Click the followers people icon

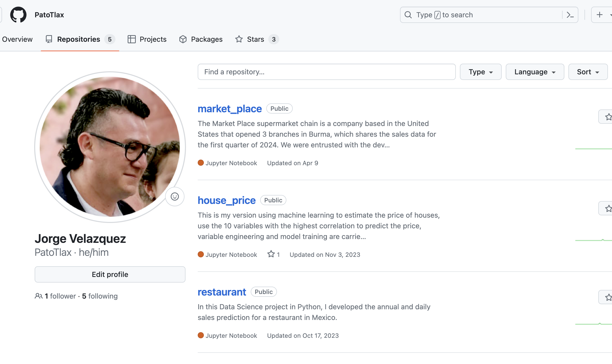click(x=38, y=296)
